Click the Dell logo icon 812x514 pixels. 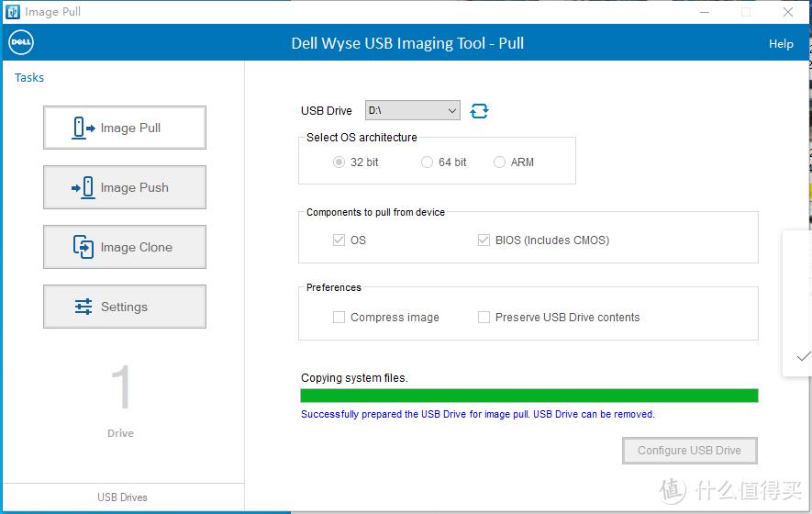pos(21,43)
